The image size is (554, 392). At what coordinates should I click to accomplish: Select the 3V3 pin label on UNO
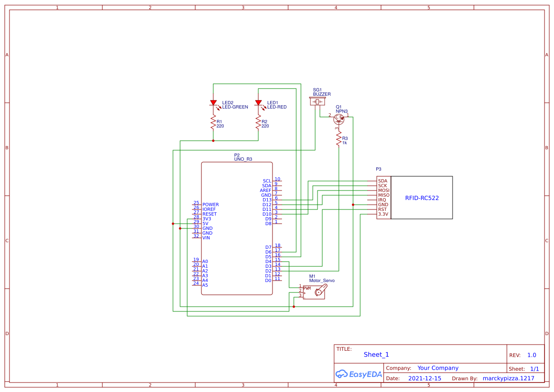point(207,219)
